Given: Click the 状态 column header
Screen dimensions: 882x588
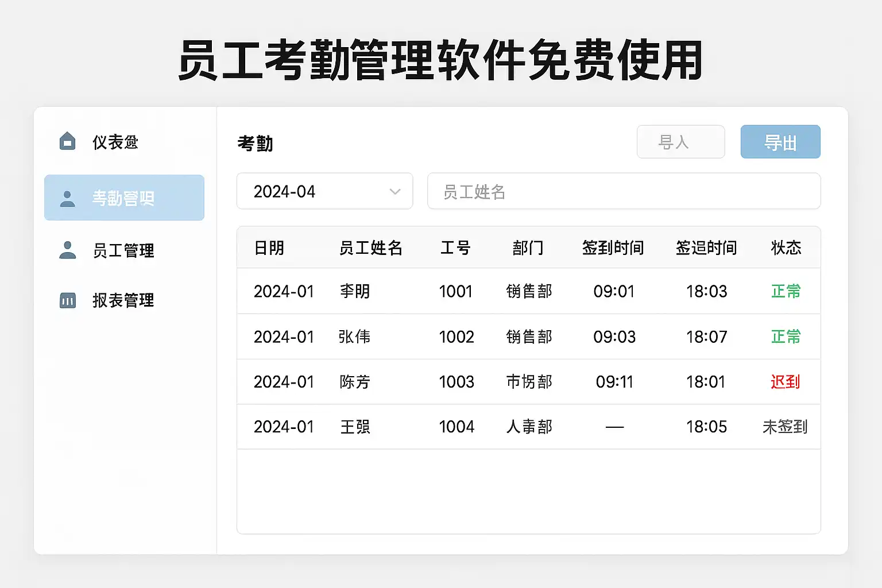Looking at the screenshot, I should 786,248.
